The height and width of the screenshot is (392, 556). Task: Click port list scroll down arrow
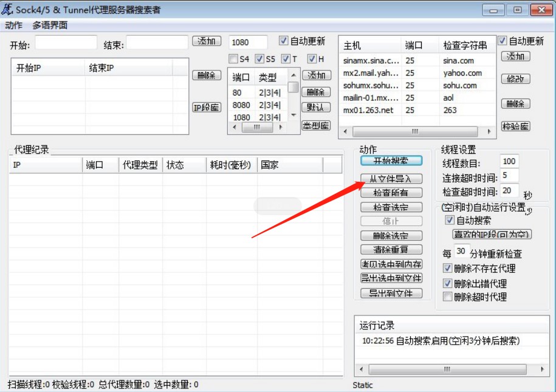tap(293, 115)
